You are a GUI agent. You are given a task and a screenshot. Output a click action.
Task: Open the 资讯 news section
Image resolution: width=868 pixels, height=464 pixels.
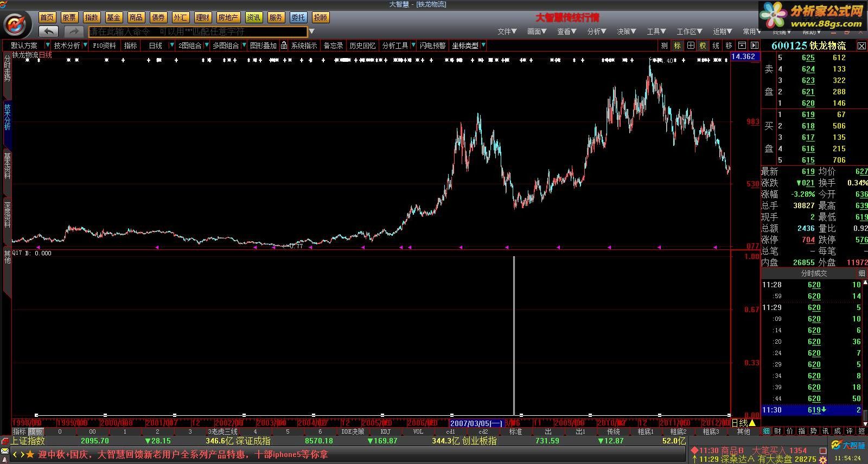pos(253,17)
